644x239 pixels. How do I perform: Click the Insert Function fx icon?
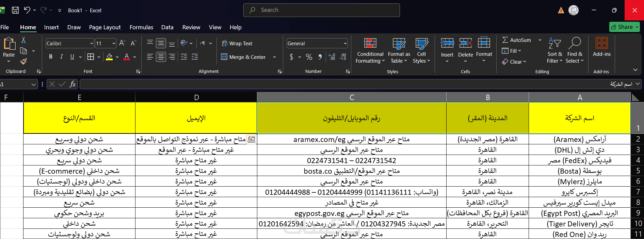coord(73,84)
